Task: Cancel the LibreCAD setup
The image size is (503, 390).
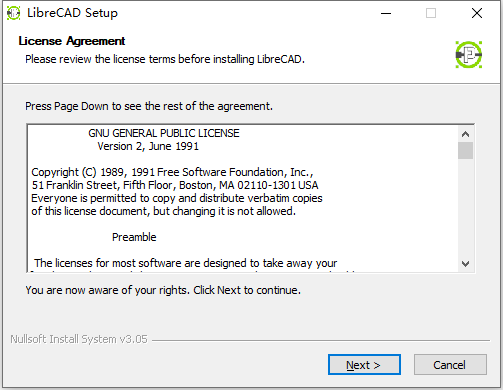Action: (x=450, y=365)
